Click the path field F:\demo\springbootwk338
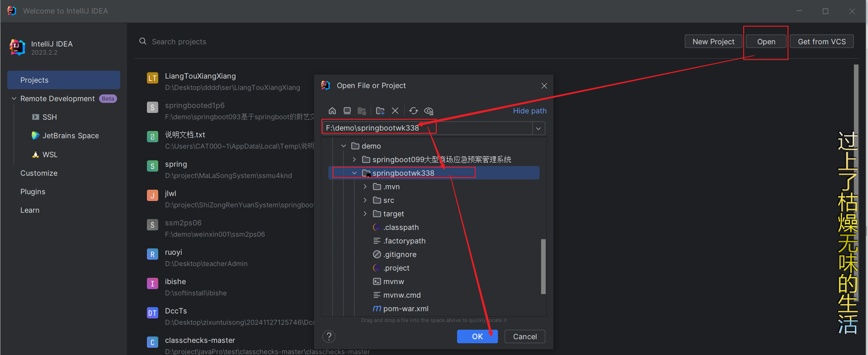Screen dimensions: 868x355 pos(427,128)
